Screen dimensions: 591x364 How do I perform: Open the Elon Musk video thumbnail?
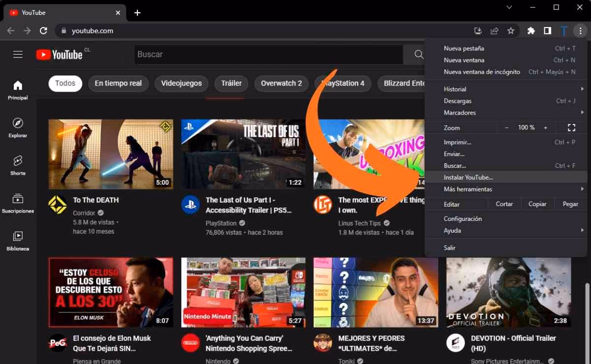(x=111, y=292)
